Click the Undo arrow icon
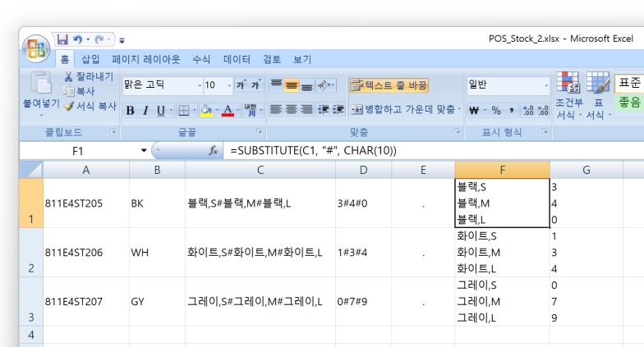Viewport: 644px width, 347px height. (78, 39)
